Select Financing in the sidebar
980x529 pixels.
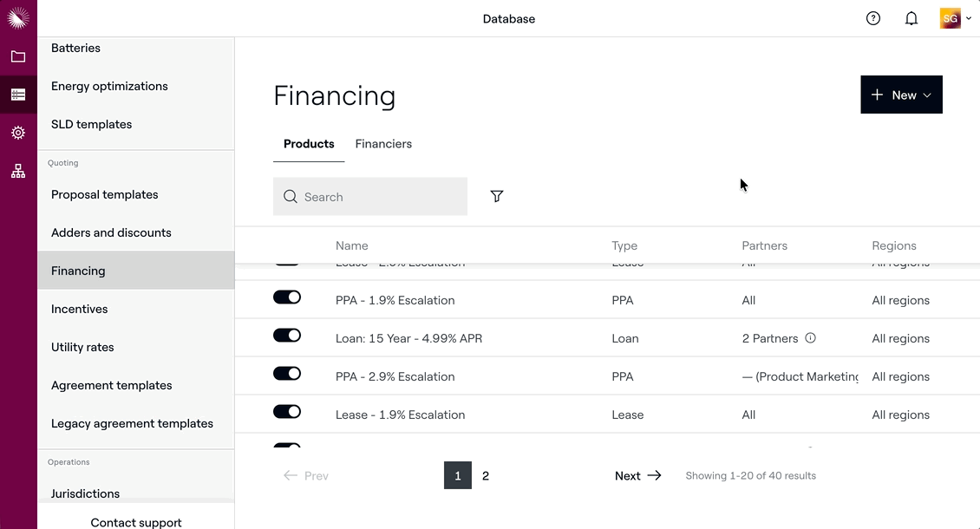135,271
